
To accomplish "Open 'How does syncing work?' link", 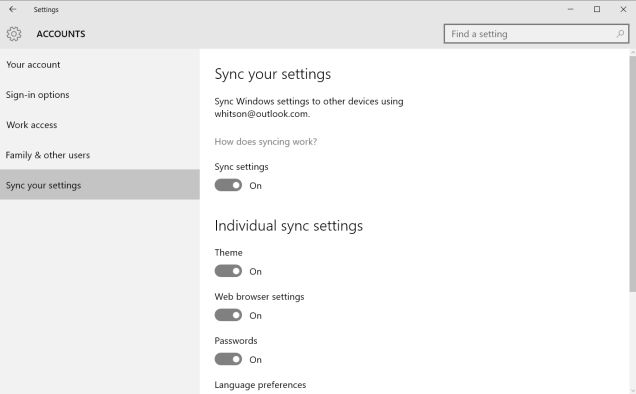I will pos(266,142).
